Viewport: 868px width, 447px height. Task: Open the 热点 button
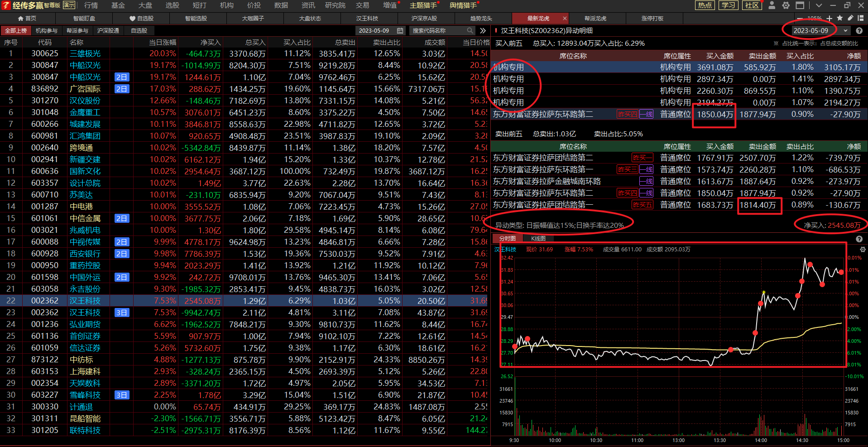[x=705, y=5]
